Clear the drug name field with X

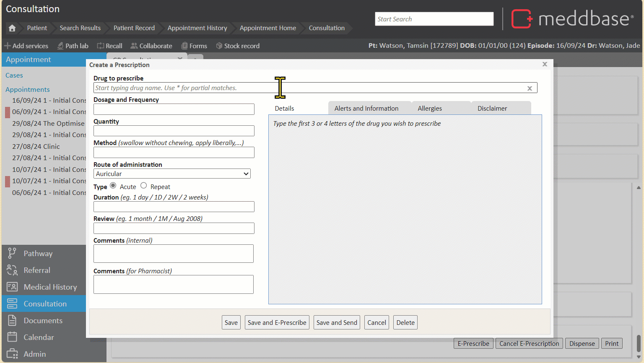click(x=530, y=88)
